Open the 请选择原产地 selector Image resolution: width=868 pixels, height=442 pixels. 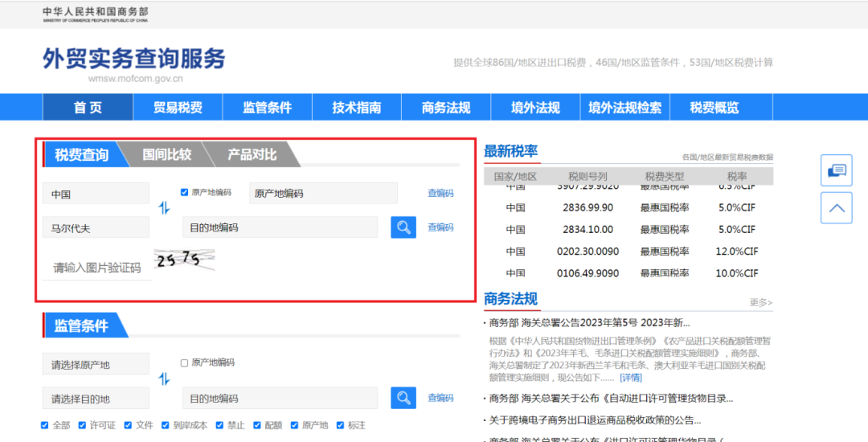96,365
